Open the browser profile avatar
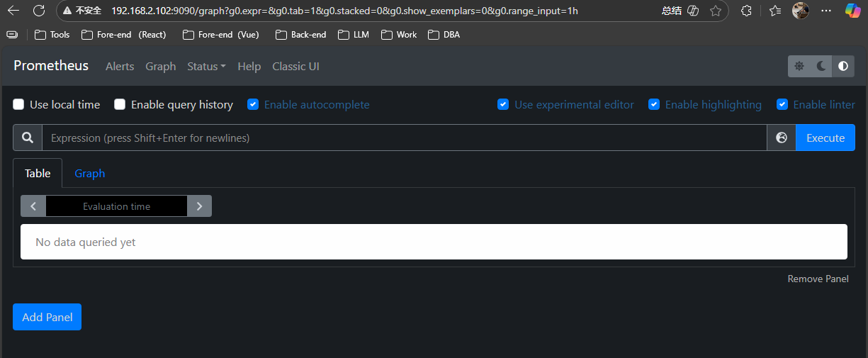Image resolution: width=868 pixels, height=358 pixels. (801, 11)
